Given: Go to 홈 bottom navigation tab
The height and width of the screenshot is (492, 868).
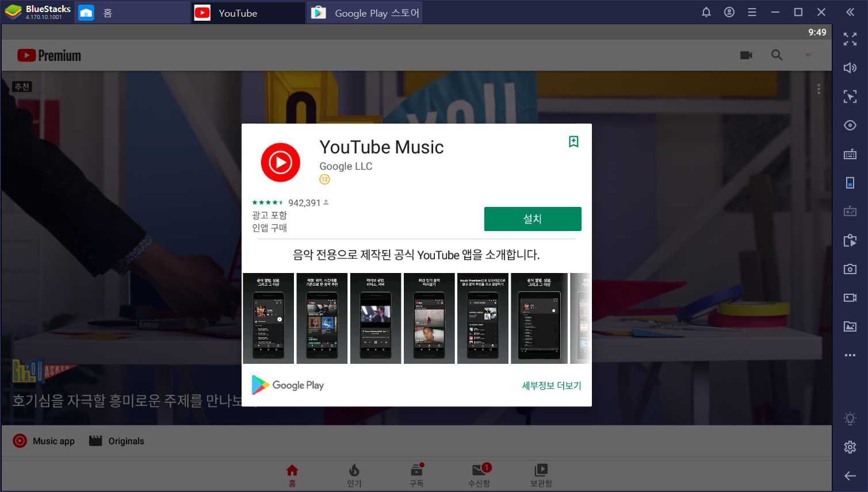Looking at the screenshot, I should click(292, 476).
